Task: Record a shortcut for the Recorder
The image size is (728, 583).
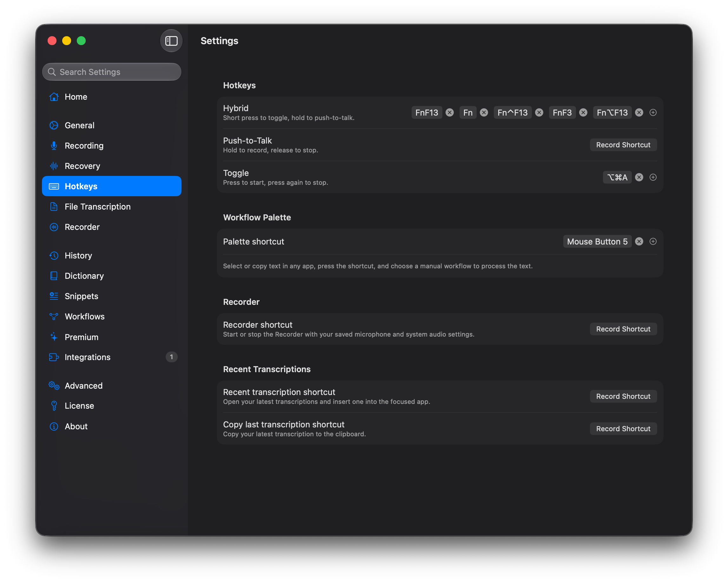Action: (623, 329)
